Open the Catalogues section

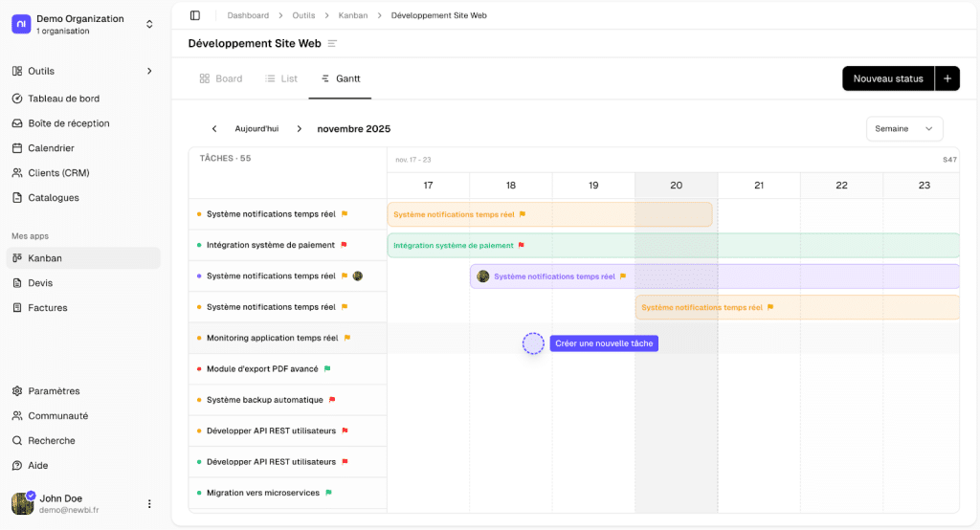coord(54,198)
